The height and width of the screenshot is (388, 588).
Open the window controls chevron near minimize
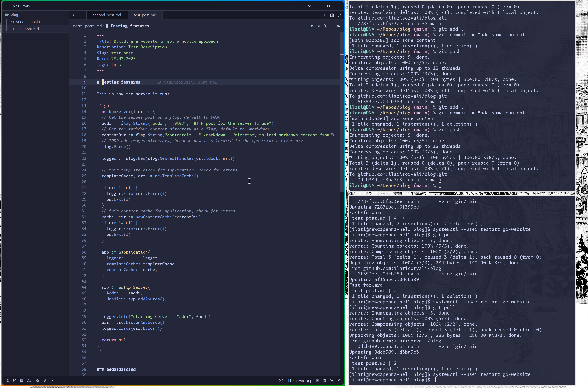309,6
